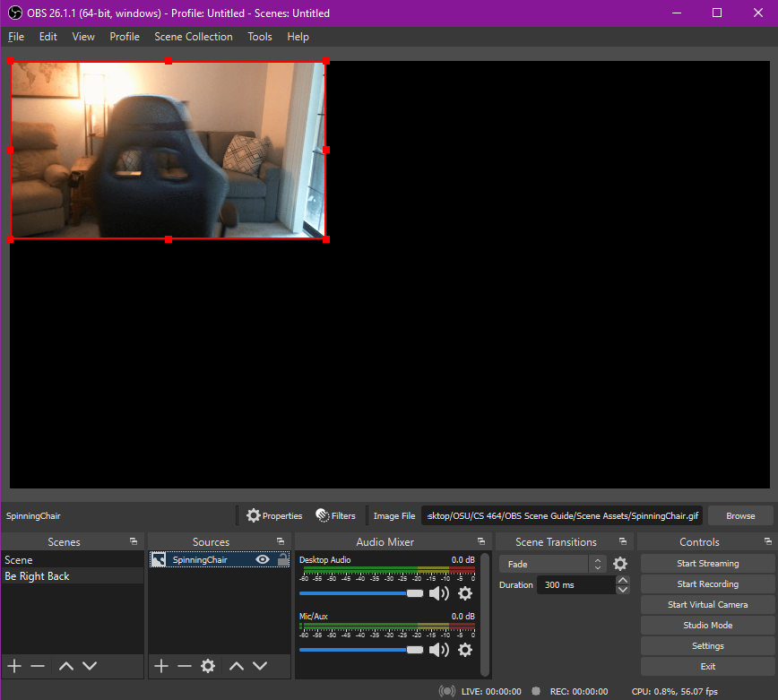This screenshot has height=700, width=778.
Task: Open Filters for the SpinningChair source
Action: coord(335,515)
